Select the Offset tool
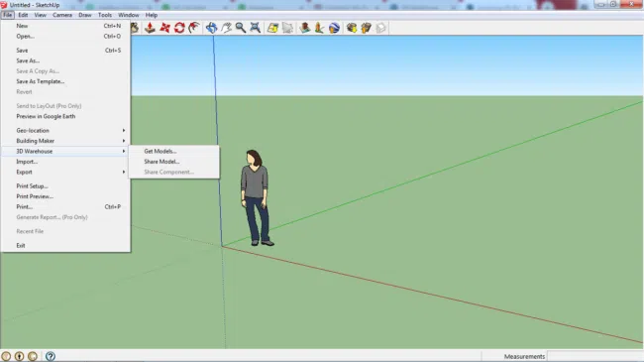The width and height of the screenshot is (644, 362). pyautogui.click(x=194, y=28)
